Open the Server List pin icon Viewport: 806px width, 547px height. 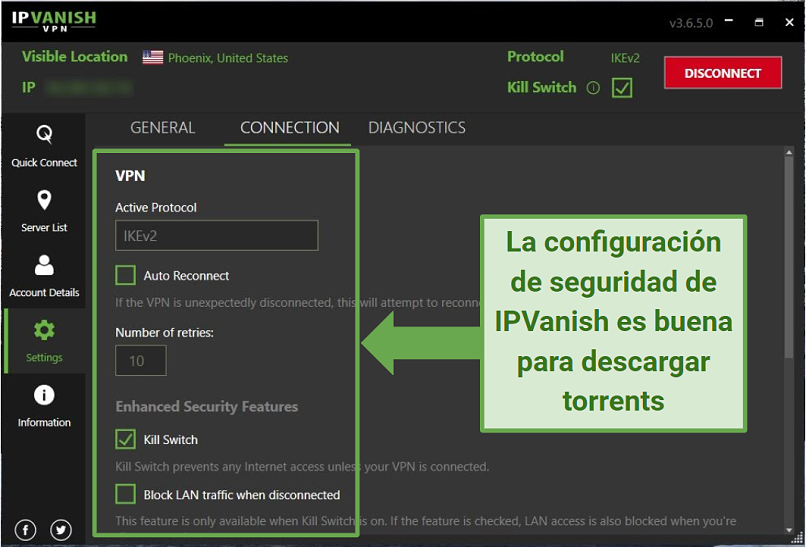click(x=44, y=200)
